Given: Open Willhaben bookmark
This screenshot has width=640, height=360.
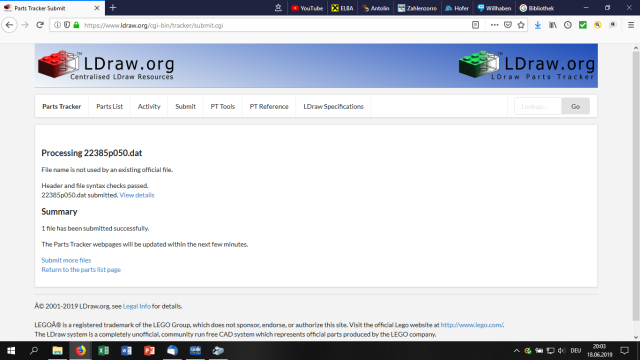Looking at the screenshot, I should coord(494,8).
